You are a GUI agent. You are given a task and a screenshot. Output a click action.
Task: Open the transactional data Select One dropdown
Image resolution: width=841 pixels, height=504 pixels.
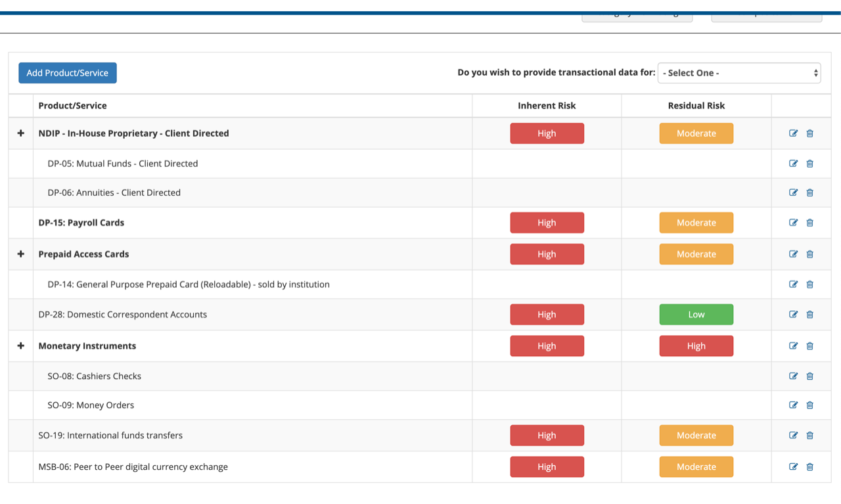pos(739,73)
